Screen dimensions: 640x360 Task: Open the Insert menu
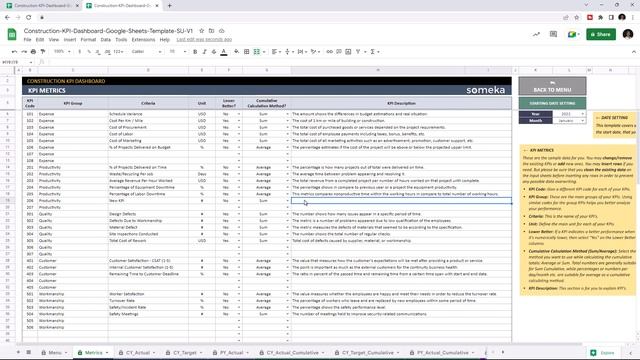[x=70, y=40]
